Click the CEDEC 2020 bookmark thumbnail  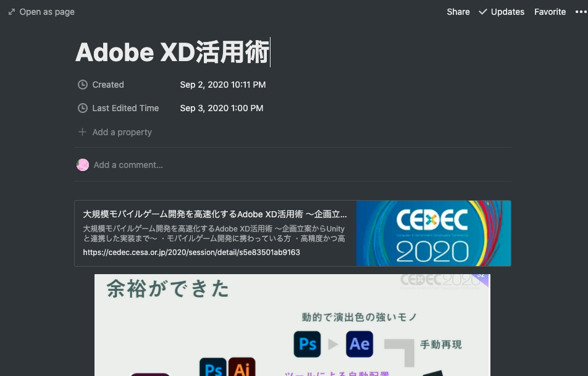[x=434, y=233]
